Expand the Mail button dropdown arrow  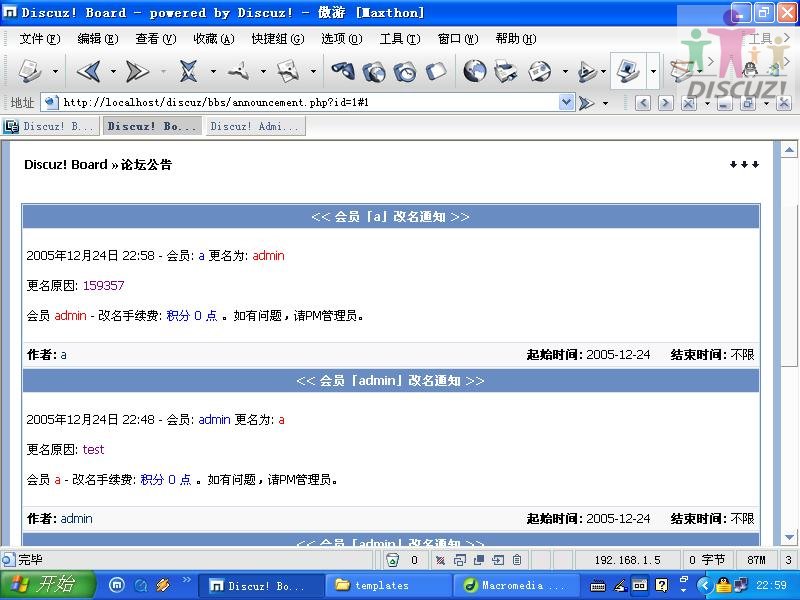tap(565, 72)
